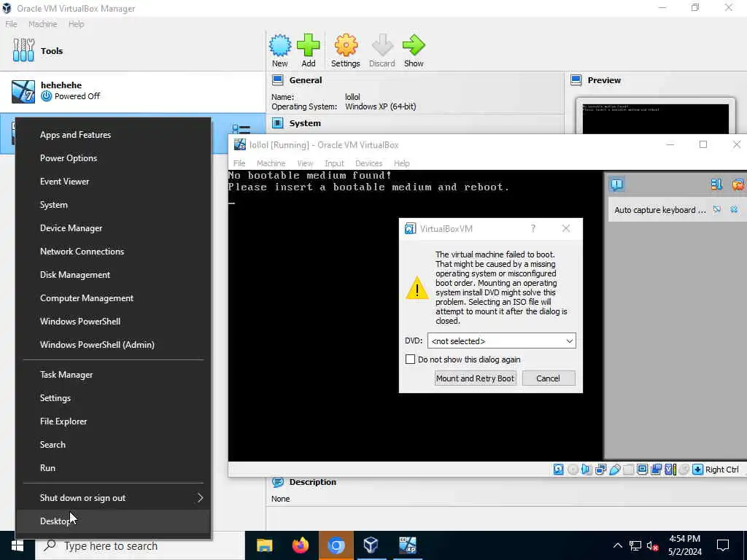Viewport: 747px width, 560px height.
Task: Click the 'Type here to search' taskbar box
Action: coord(140,545)
